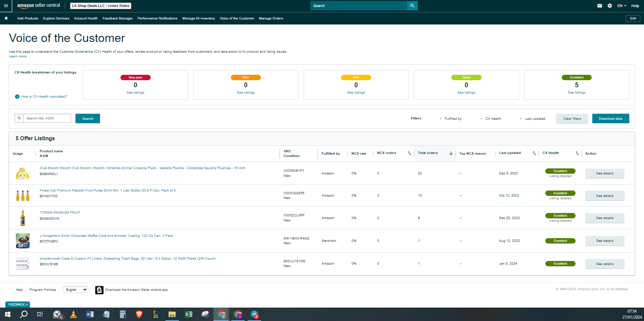644x321 pixels.
Task: Click the bookmark flag icon
Action: point(6,18)
